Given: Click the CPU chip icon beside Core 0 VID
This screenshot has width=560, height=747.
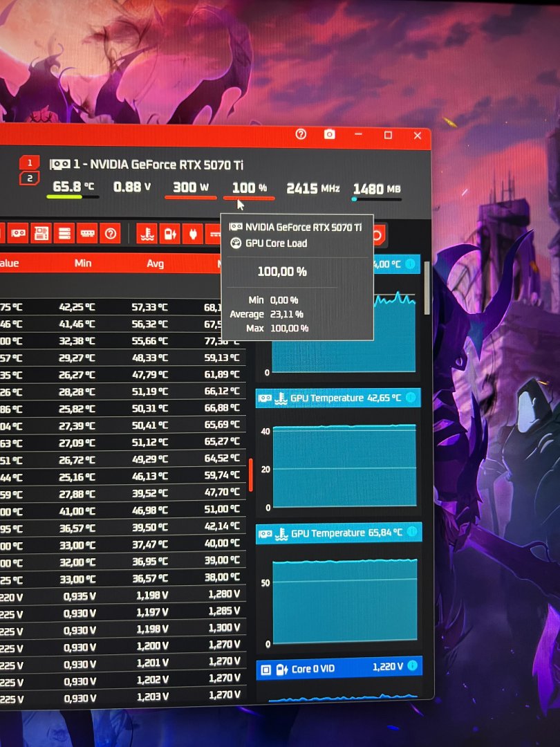Looking at the screenshot, I should [x=266, y=670].
